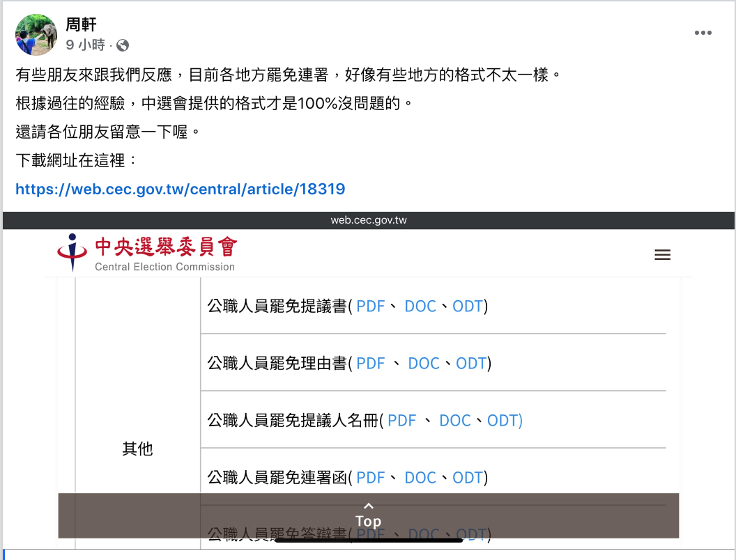Screen dimensions: 736x560
Task: Open the post's three-dot options menu
Action: 703,33
